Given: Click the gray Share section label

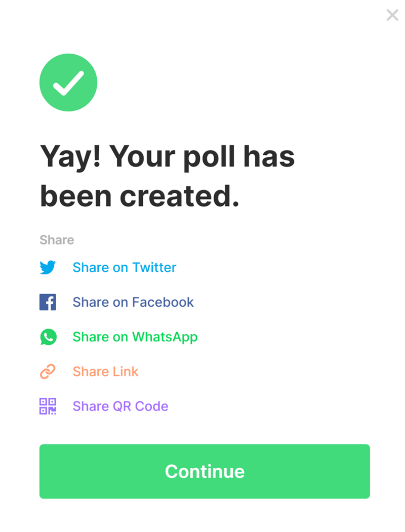Looking at the screenshot, I should click(57, 240).
